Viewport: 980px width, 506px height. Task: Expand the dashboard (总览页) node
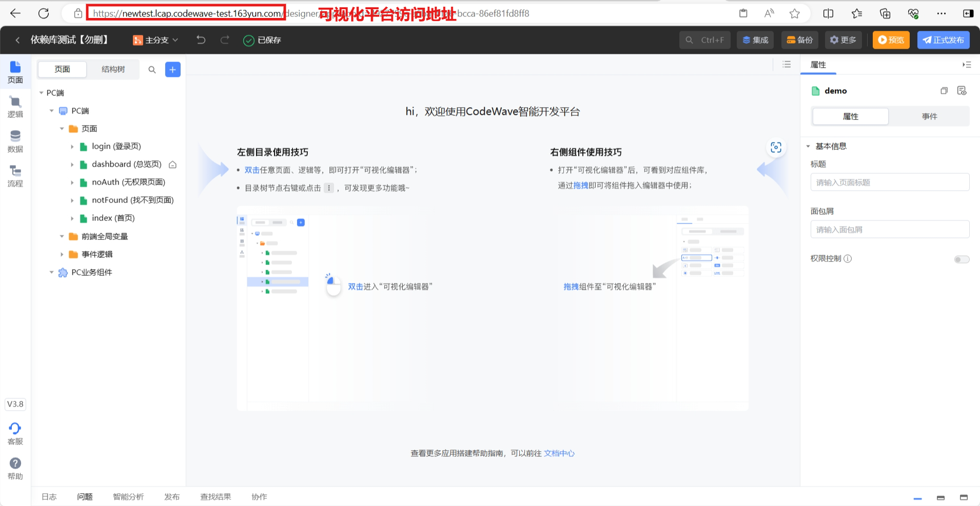pyautogui.click(x=72, y=165)
